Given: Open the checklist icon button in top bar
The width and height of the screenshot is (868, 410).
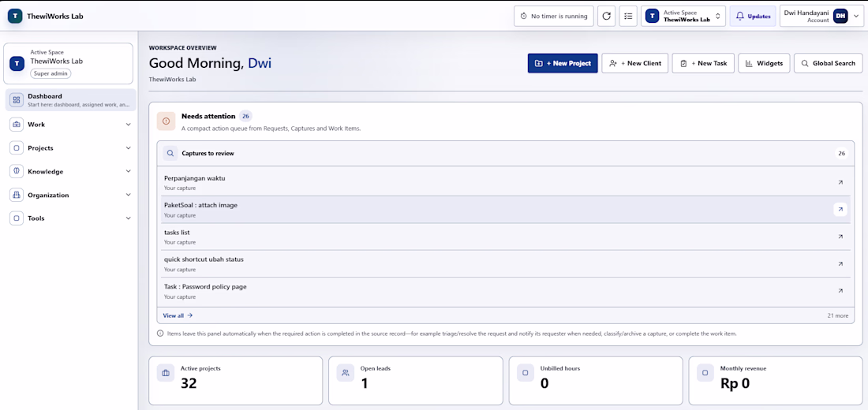Looking at the screenshot, I should pyautogui.click(x=628, y=16).
